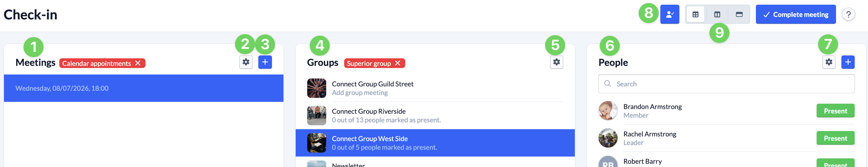The width and height of the screenshot is (868, 167).
Task: Switch to two-column layout view
Action: tap(717, 14)
